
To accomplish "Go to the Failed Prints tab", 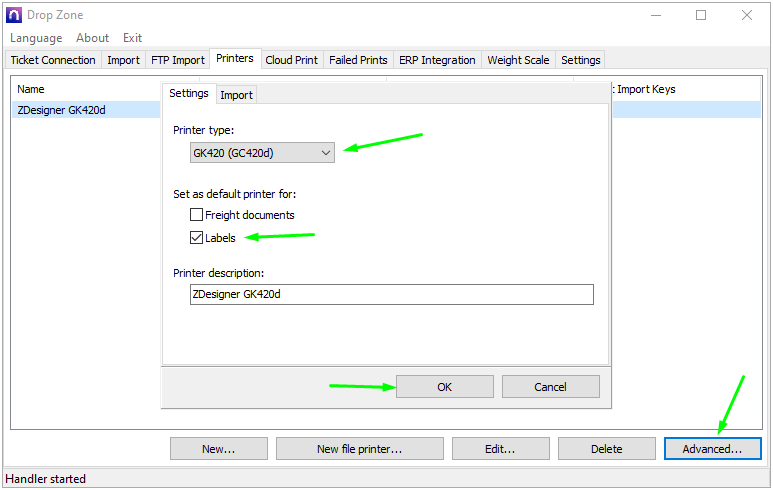I will point(358,60).
